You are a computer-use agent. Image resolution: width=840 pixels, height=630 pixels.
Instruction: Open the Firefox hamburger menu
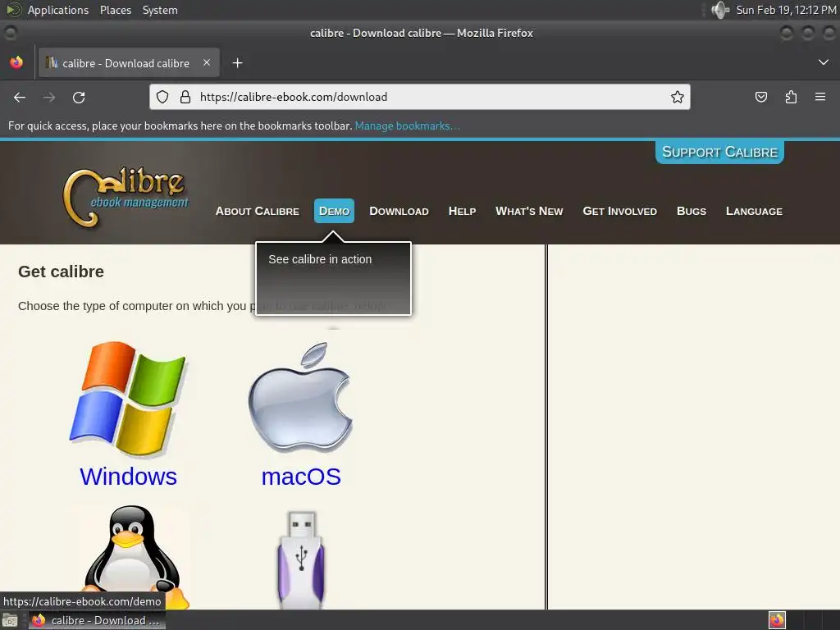820,97
